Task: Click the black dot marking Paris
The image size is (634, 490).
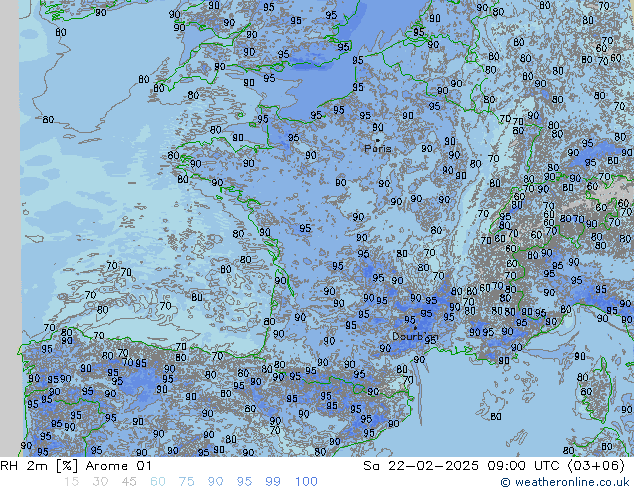Action: point(378,140)
